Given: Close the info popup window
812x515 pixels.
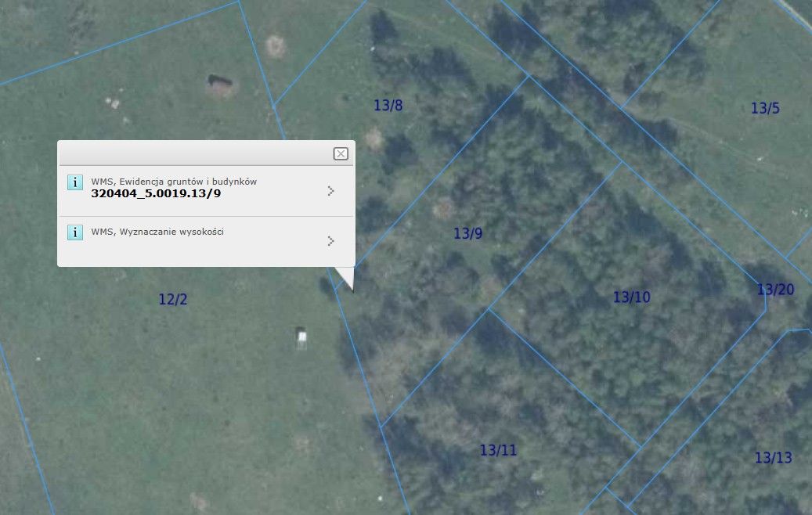Looking at the screenshot, I should coord(341,153).
